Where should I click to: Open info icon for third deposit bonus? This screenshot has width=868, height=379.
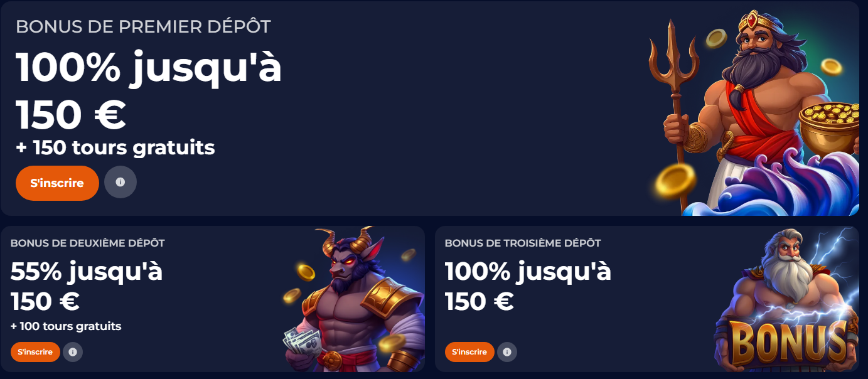pyautogui.click(x=507, y=352)
